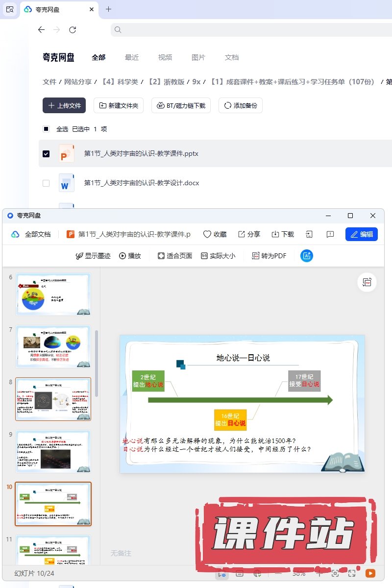Image resolution: width=392 pixels, height=588 pixels.
Task: Check the 教学设计.docx file checkbox
Action: (46, 183)
